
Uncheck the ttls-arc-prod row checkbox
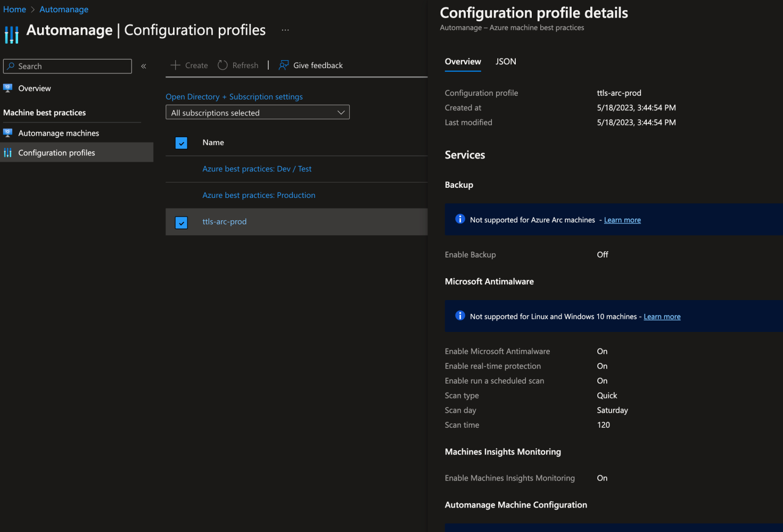[182, 222]
